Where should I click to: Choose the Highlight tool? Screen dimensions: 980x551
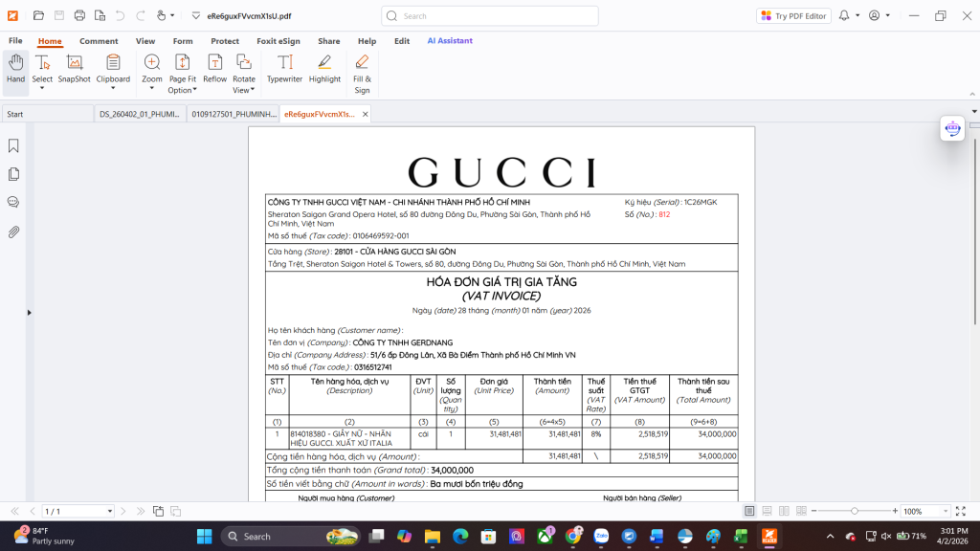324,69
